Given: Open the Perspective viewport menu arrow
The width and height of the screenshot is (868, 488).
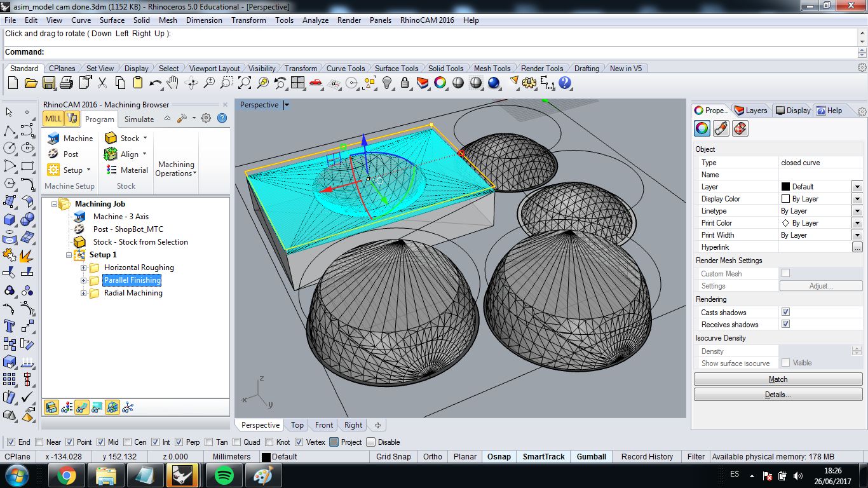Looking at the screenshot, I should pos(287,105).
